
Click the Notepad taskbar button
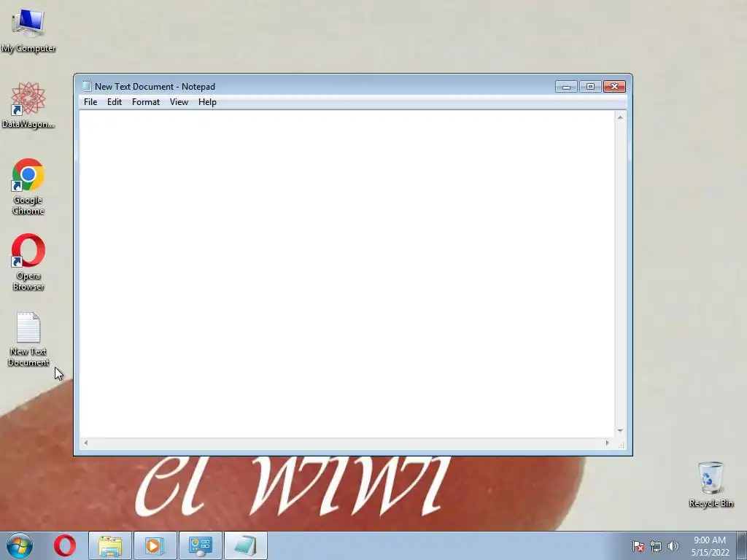point(245,545)
